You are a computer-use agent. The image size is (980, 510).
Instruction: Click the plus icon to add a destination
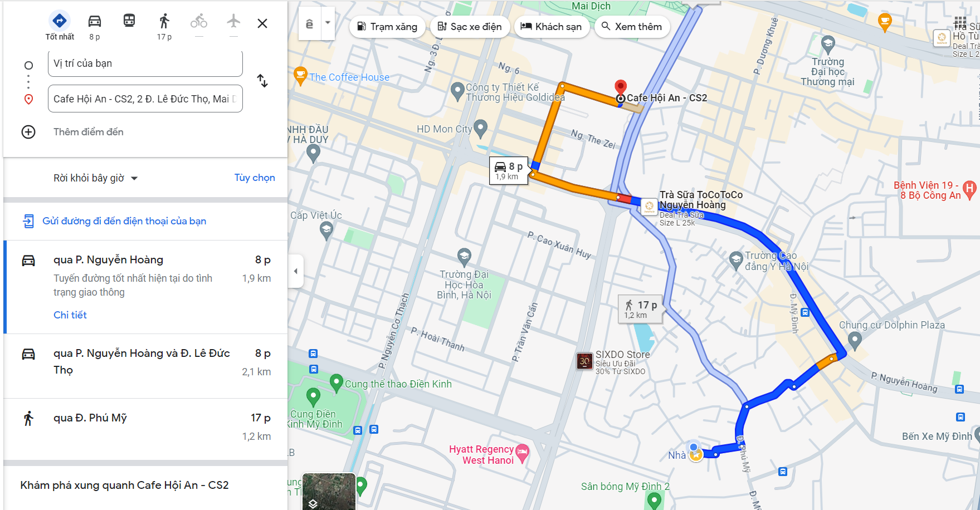tap(28, 132)
